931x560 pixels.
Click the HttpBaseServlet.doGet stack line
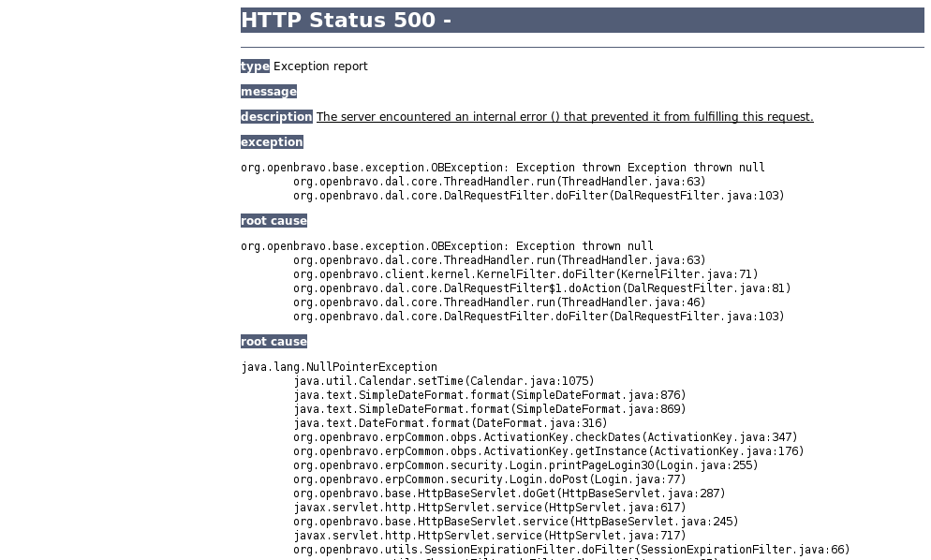[509, 494]
